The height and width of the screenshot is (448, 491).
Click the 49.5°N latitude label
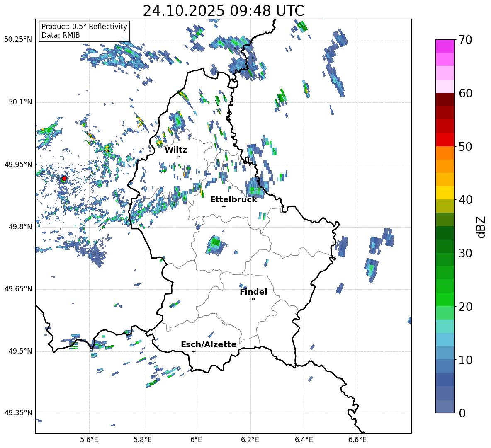click(x=20, y=351)
